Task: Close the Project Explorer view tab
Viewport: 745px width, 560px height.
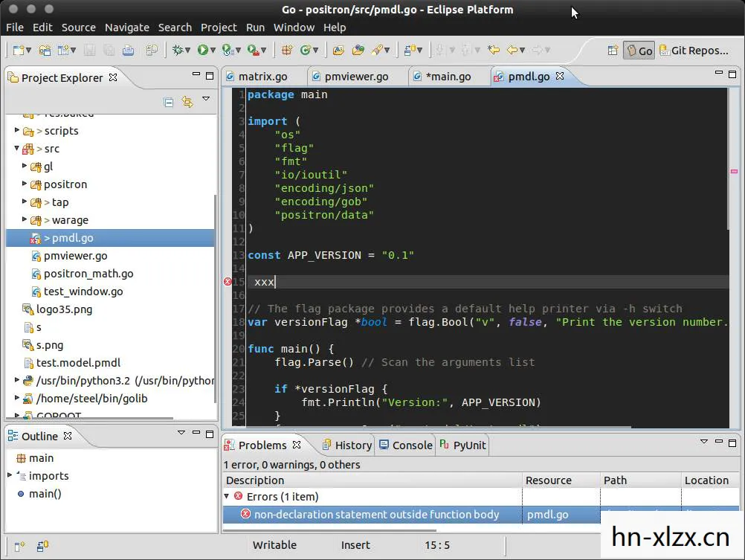Action: (x=113, y=77)
